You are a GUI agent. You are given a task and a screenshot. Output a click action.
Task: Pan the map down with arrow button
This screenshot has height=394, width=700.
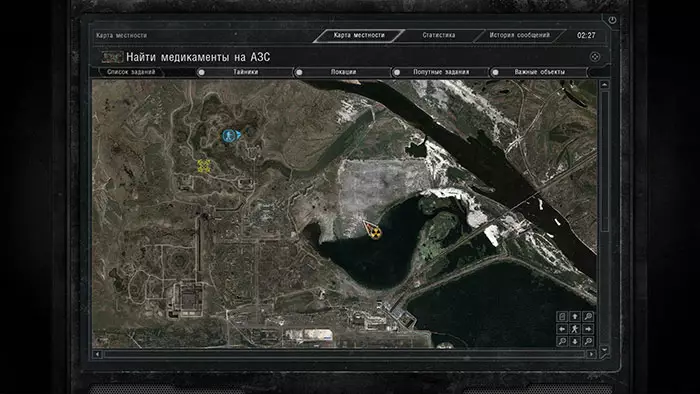[x=575, y=341]
